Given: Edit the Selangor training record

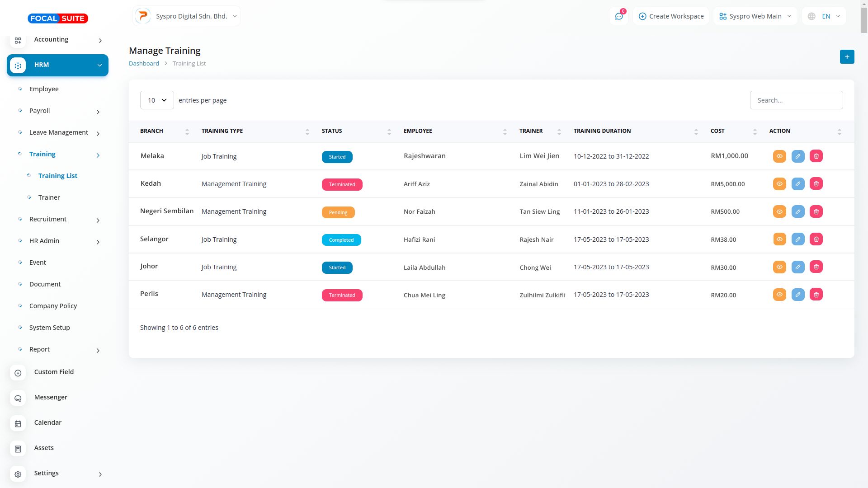Looking at the screenshot, I should [797, 239].
